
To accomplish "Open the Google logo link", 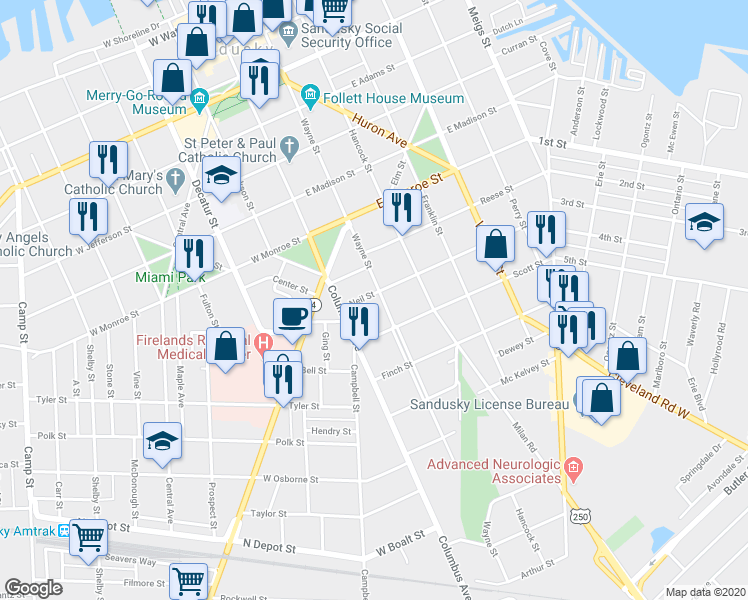I will (33, 589).
